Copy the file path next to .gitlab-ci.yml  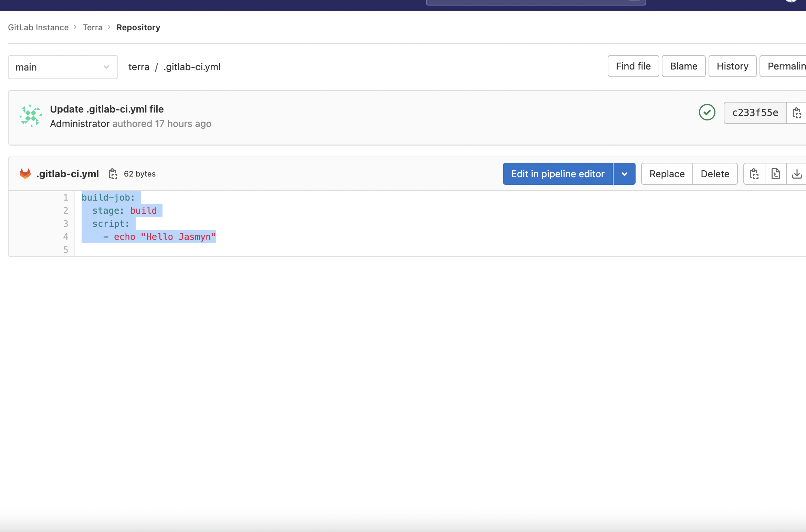pos(112,174)
